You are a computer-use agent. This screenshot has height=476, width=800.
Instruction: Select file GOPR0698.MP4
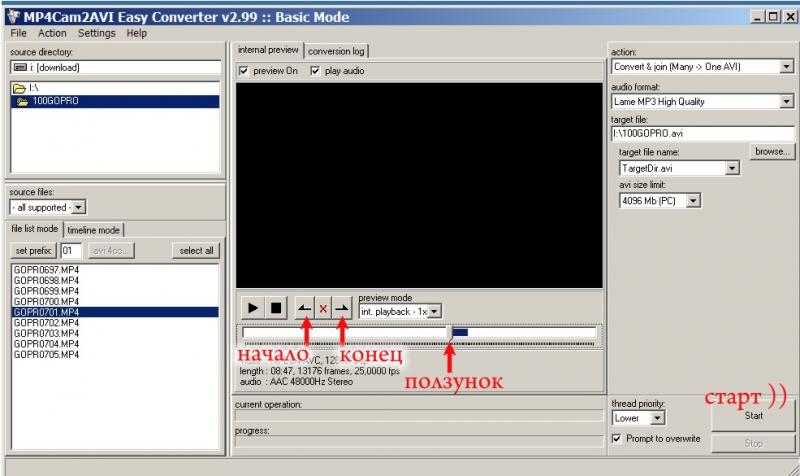pyautogui.click(x=115, y=281)
